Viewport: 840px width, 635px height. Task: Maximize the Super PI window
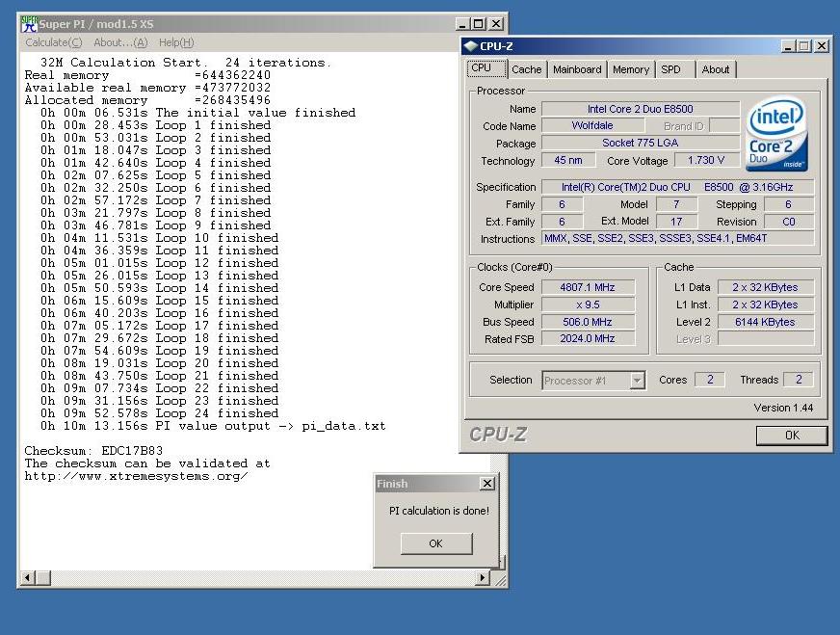(479, 23)
